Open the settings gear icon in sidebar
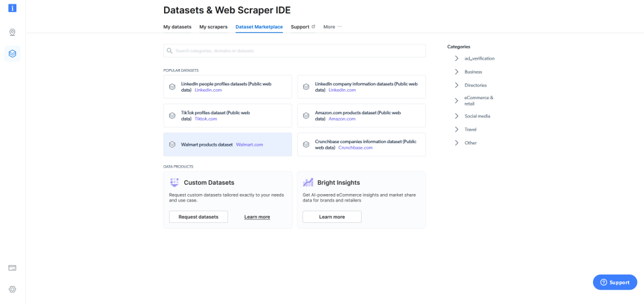Screen dimensions: 644x304 (x=13, y=289)
